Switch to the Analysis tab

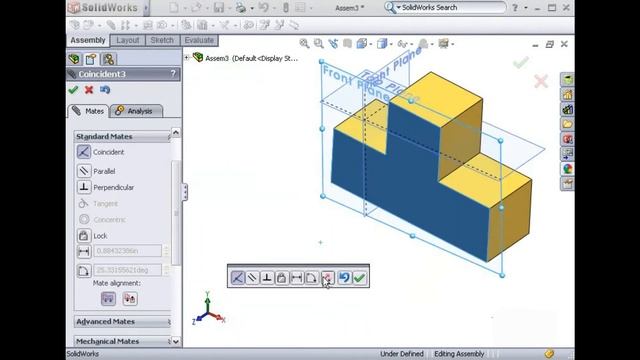coord(136,111)
